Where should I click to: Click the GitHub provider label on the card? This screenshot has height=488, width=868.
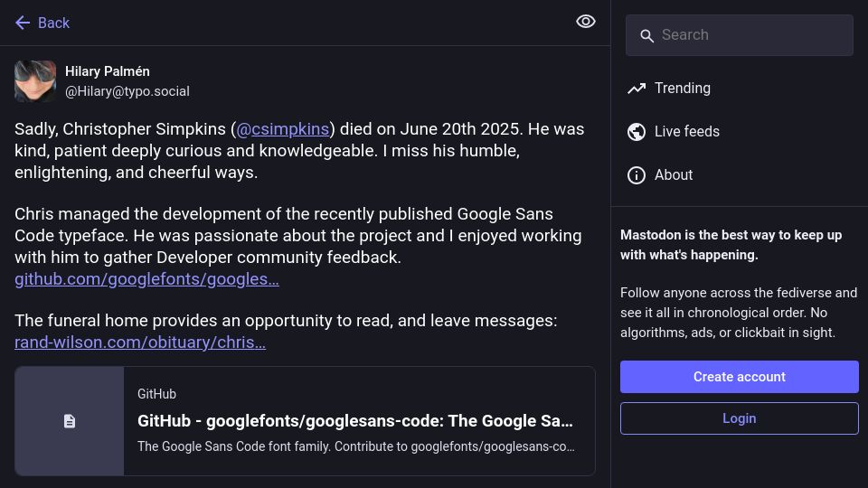click(x=156, y=394)
